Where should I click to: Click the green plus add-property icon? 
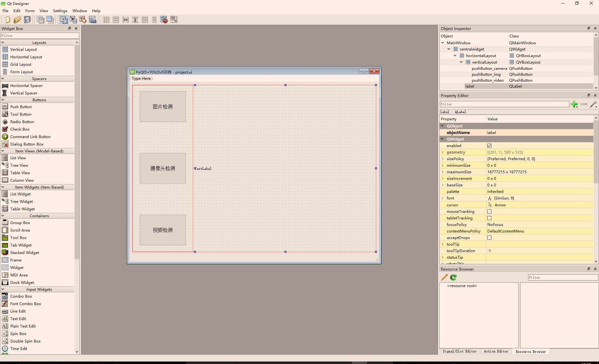(x=574, y=104)
